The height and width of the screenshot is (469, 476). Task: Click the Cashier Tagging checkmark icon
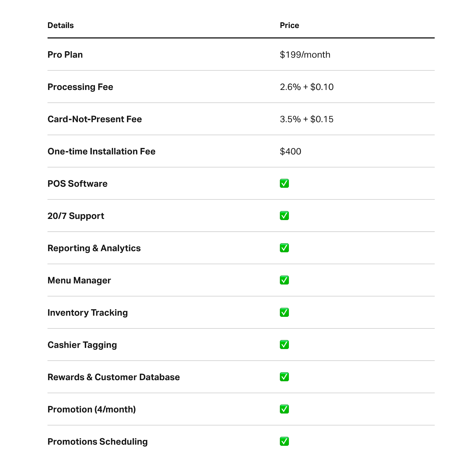(x=284, y=345)
